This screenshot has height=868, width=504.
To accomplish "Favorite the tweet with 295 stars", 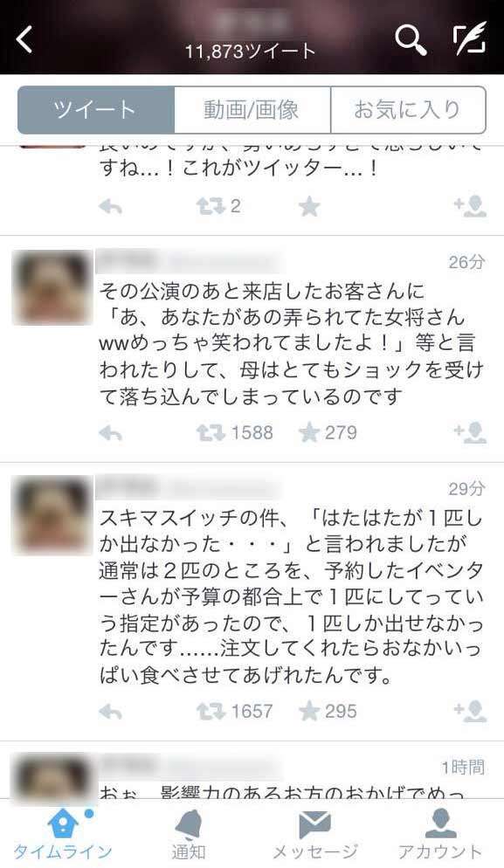I will coord(309,712).
